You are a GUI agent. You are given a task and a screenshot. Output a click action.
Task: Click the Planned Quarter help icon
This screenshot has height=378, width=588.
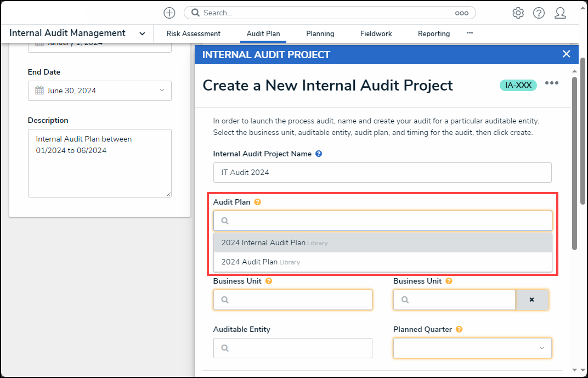[459, 329]
